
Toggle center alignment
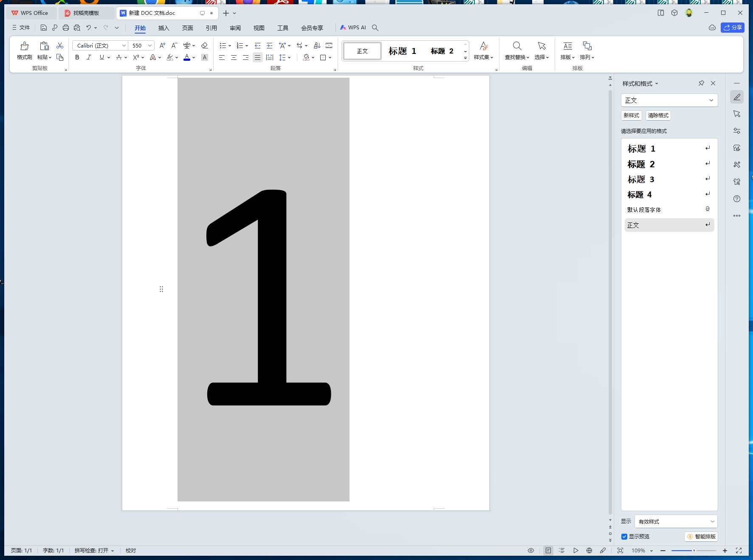tap(234, 57)
